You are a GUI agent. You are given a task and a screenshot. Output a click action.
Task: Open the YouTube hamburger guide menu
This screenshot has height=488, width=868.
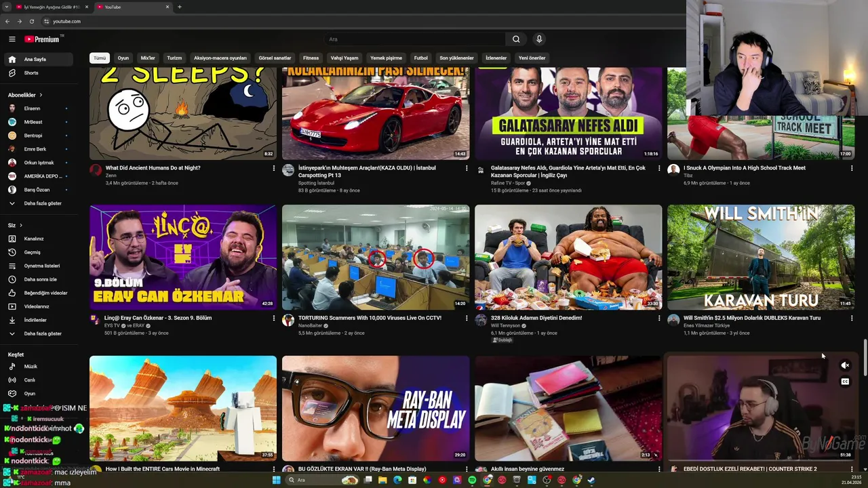click(x=12, y=39)
